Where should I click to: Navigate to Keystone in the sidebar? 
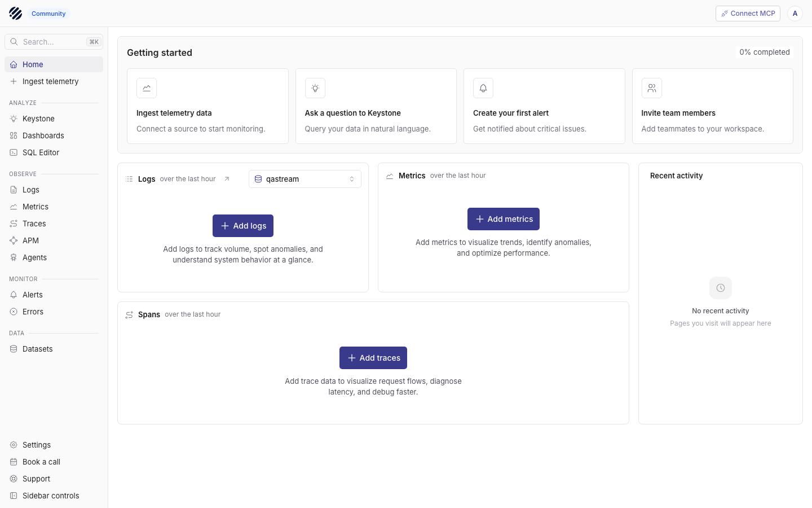[x=54, y=119]
